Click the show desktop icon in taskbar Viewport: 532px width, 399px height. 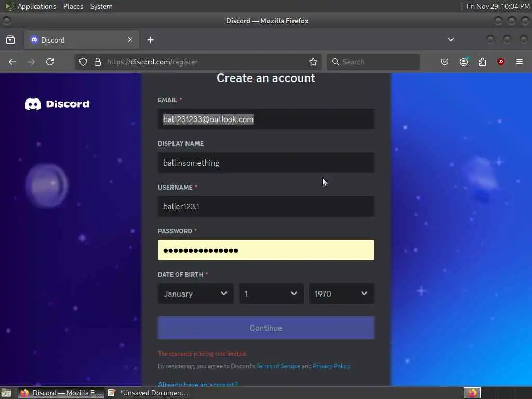tap(6, 393)
